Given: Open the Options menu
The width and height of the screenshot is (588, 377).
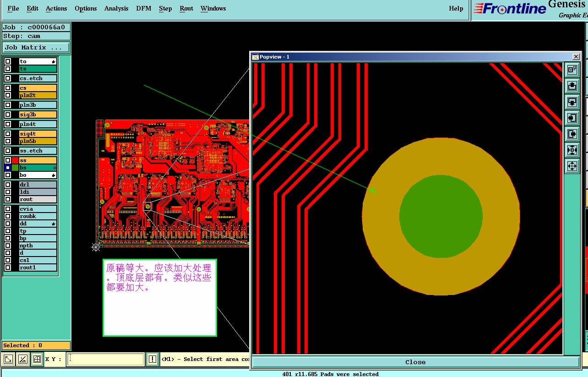Looking at the screenshot, I should click(86, 8).
